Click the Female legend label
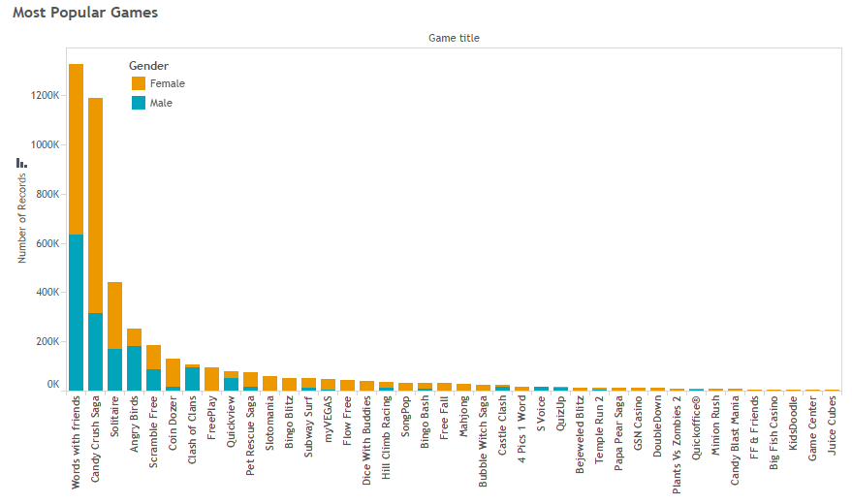Screen dimensions: 852x504 (168, 83)
